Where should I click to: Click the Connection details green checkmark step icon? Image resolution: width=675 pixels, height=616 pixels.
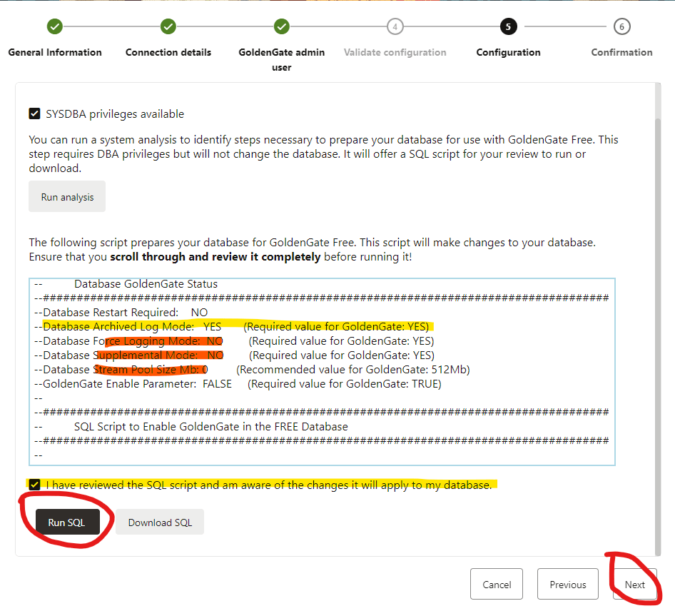[168, 27]
